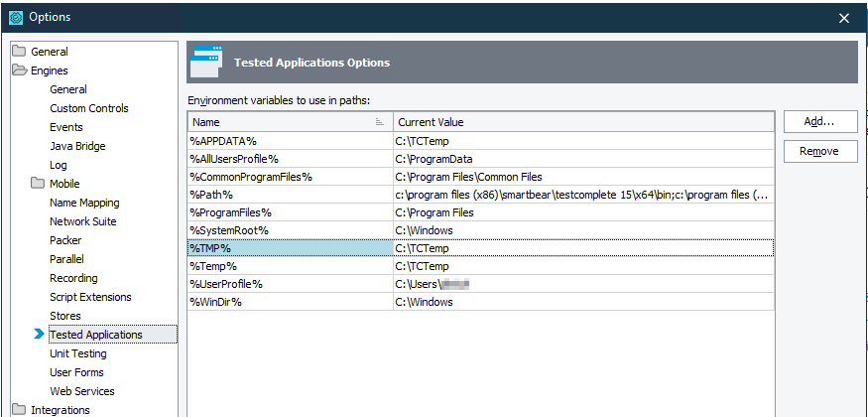Click the sort icon in Name column
This screenshot has width=868, height=417.
coord(380,122)
